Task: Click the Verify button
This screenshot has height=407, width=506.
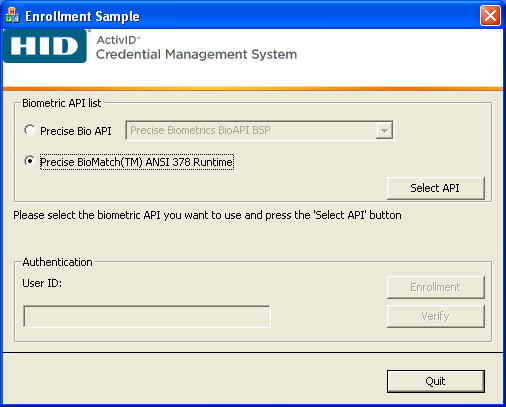Action: click(x=436, y=316)
